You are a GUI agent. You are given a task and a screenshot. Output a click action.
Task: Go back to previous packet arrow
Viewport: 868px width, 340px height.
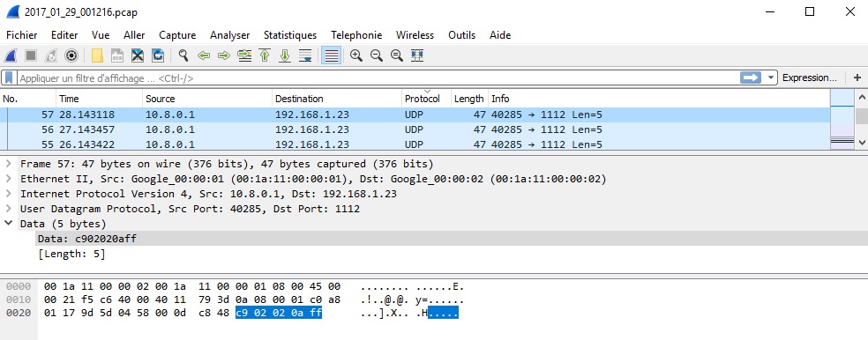[x=204, y=55]
